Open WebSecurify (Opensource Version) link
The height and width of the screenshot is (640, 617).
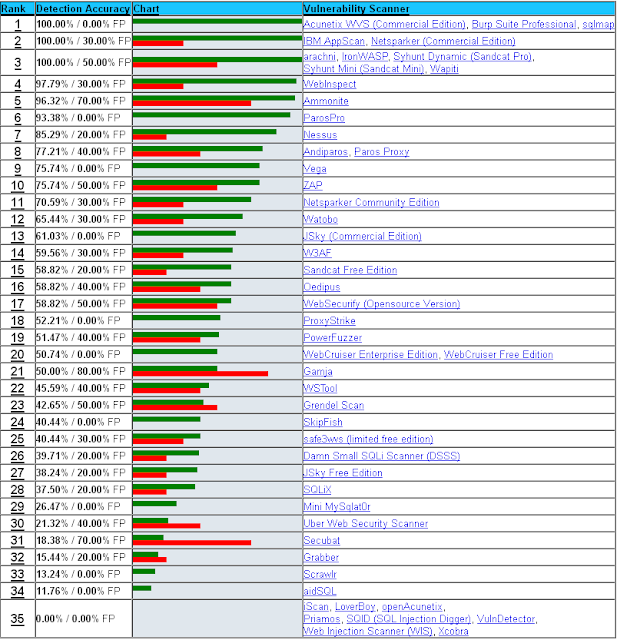click(x=382, y=304)
